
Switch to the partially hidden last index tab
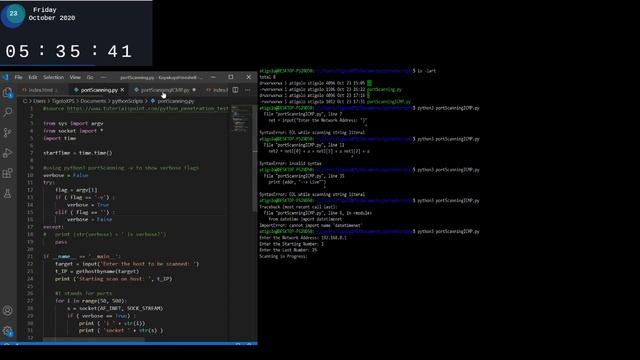[217, 90]
